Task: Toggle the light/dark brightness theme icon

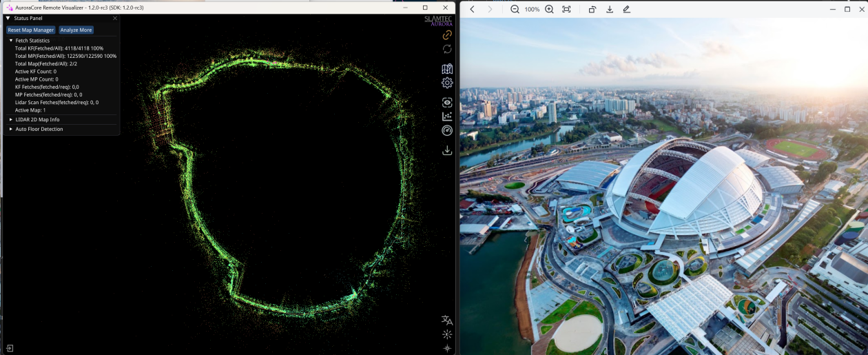Action: pos(447,334)
